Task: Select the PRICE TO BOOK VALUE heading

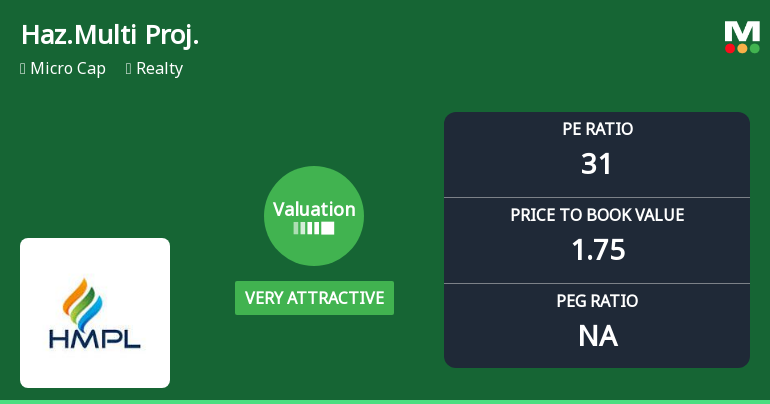Action: pos(597,215)
